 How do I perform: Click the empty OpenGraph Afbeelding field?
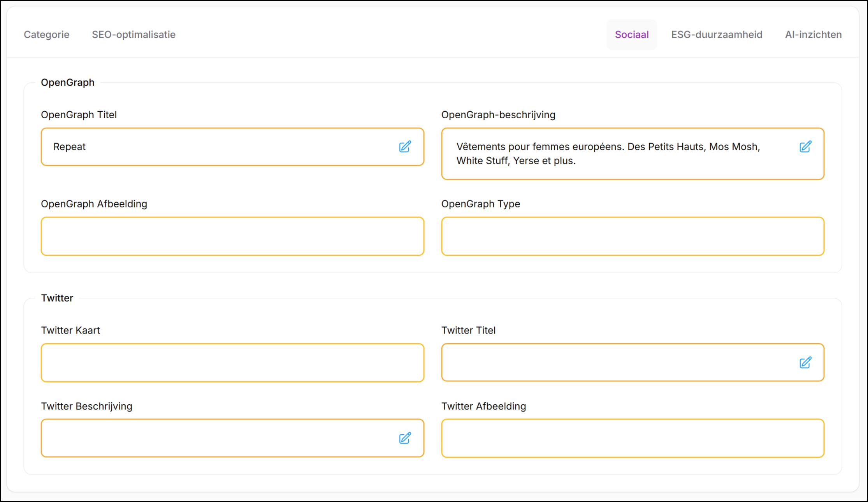(x=232, y=236)
